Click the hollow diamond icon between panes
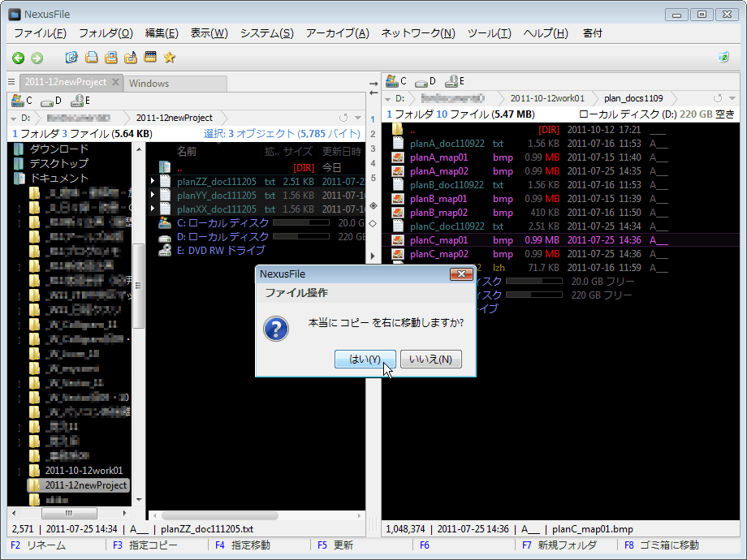This screenshot has height=560, width=747. [373, 223]
